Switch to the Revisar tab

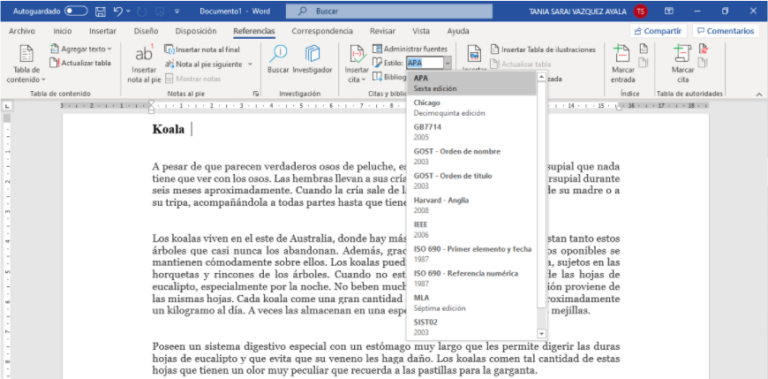pos(383,31)
